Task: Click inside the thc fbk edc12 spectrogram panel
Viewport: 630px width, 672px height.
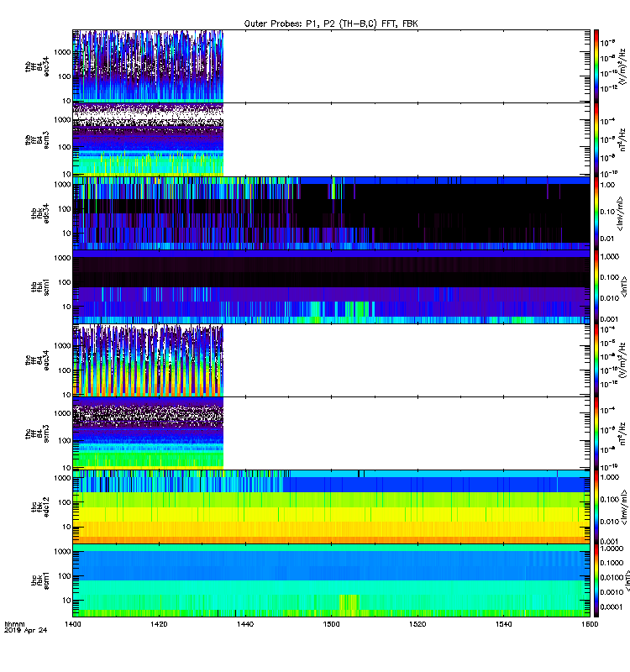Action: click(331, 507)
